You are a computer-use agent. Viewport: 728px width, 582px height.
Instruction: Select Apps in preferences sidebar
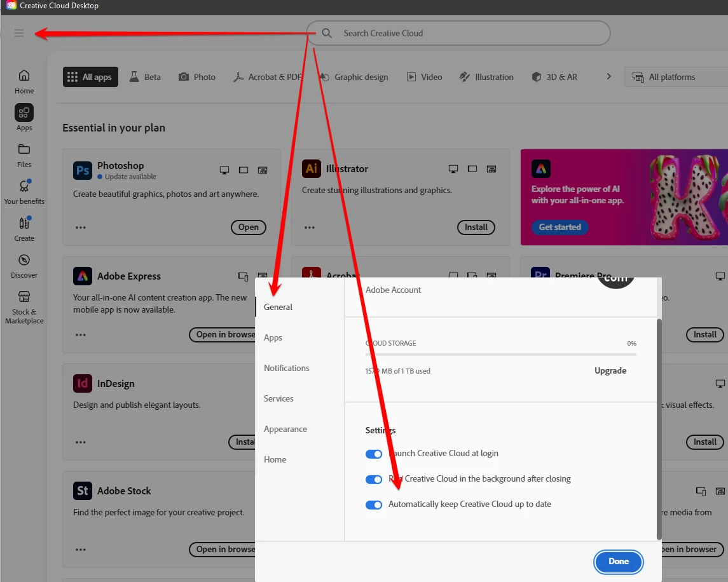[x=273, y=337]
